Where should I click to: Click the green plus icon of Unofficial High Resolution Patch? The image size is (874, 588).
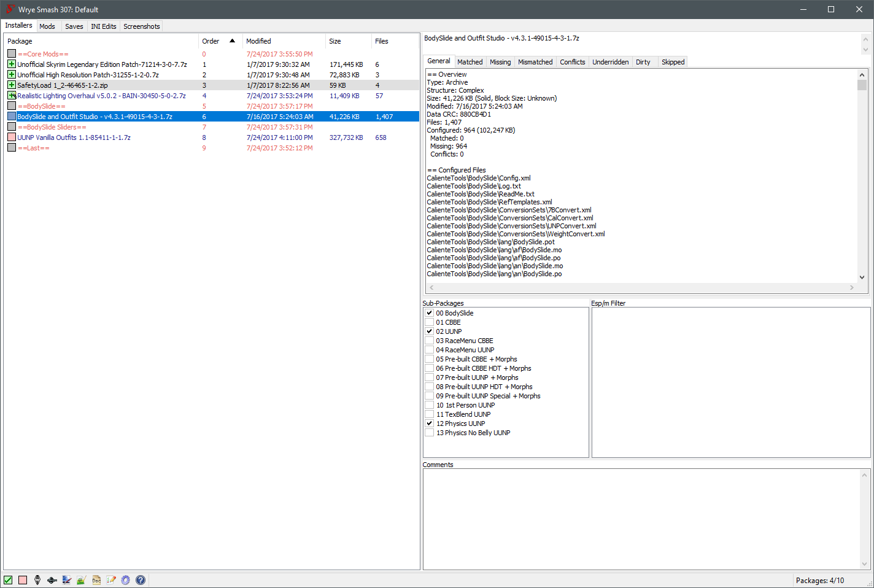(12, 74)
